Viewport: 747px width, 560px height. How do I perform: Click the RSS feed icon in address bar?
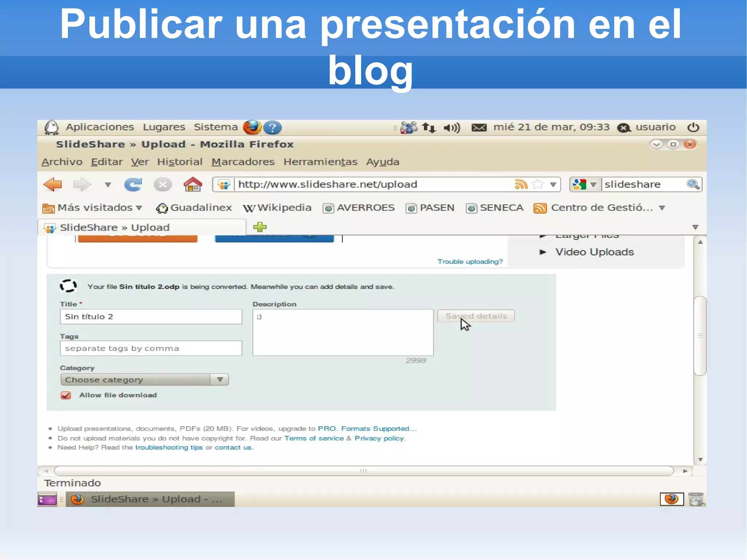[521, 184]
